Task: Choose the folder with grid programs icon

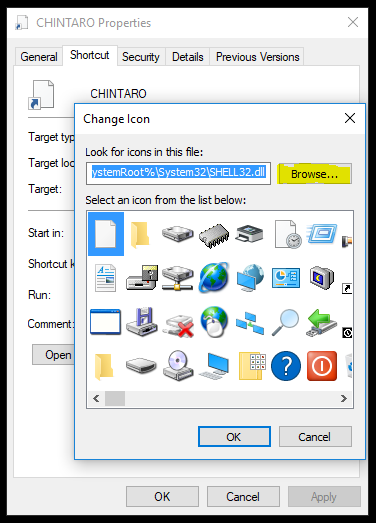Action: click(253, 367)
